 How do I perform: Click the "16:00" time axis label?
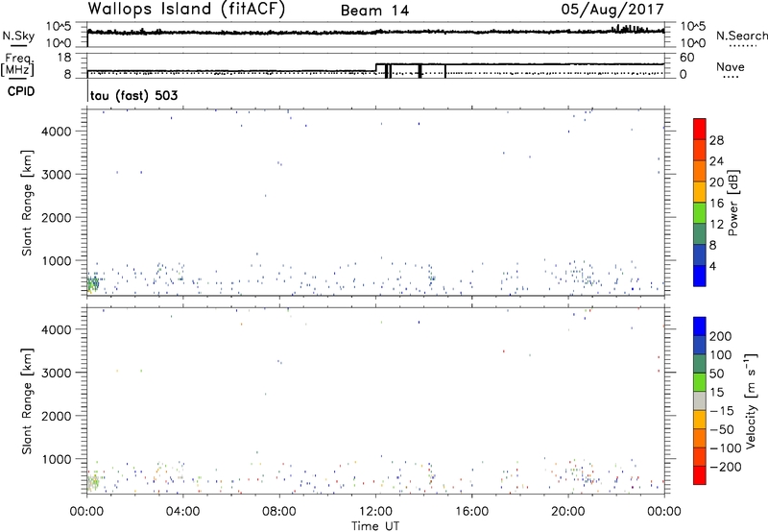(x=471, y=512)
